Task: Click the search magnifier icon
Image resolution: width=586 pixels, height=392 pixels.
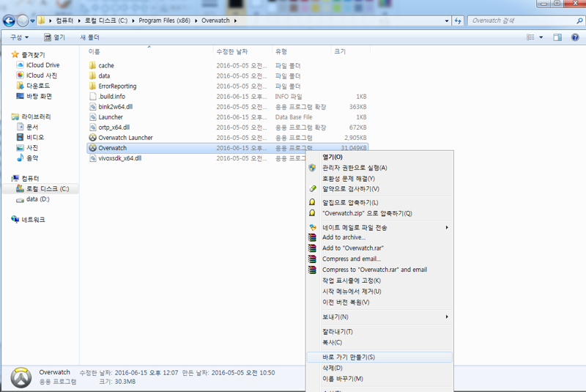Action: pos(579,21)
